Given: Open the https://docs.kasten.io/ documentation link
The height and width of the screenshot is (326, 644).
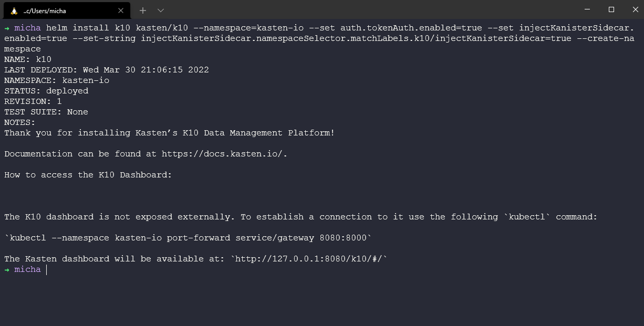Looking at the screenshot, I should (223, 154).
